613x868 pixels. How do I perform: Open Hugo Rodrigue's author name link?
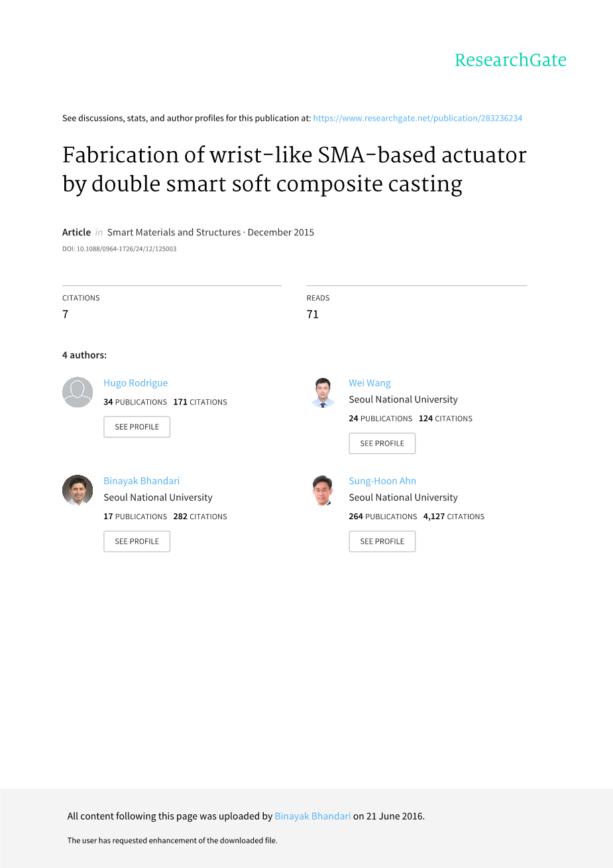(136, 383)
